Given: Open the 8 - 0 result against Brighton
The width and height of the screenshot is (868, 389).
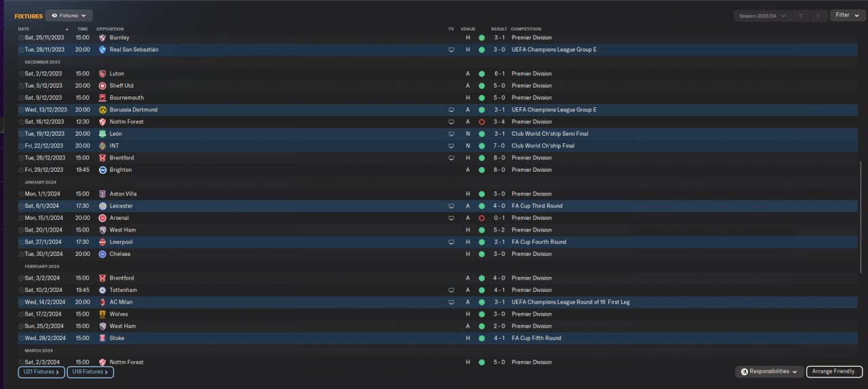Looking at the screenshot, I should 499,170.
